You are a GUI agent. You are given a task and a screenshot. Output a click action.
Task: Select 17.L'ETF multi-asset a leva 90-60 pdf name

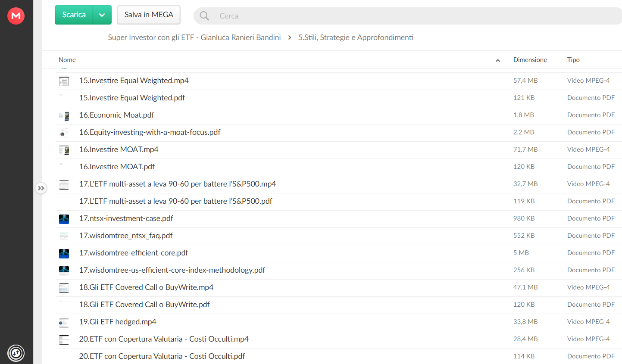tap(175, 201)
